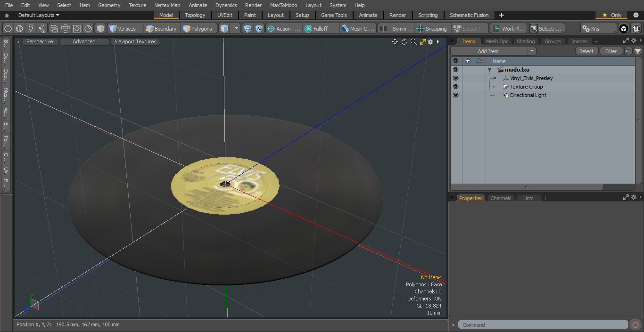Toggle Symmetry option

(x=396, y=29)
